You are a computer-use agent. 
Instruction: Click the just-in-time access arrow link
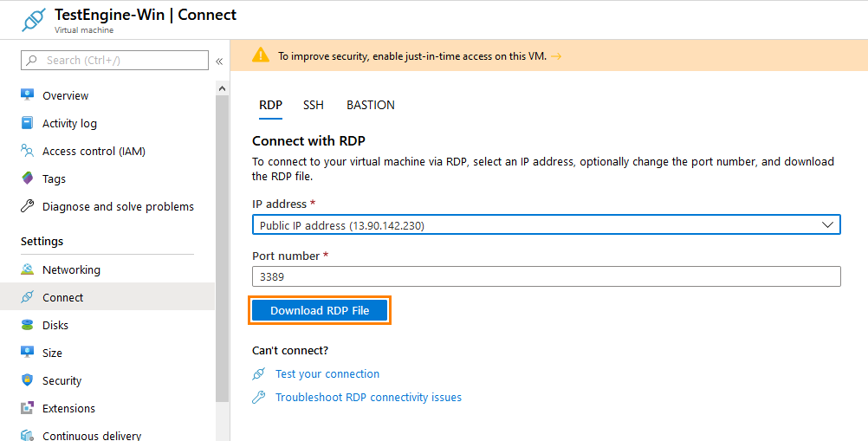[x=556, y=56]
